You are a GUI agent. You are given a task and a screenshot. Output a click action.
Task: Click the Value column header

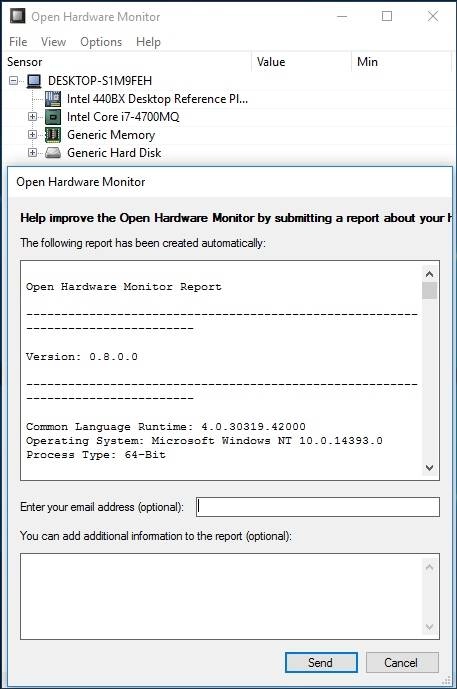tap(301, 62)
